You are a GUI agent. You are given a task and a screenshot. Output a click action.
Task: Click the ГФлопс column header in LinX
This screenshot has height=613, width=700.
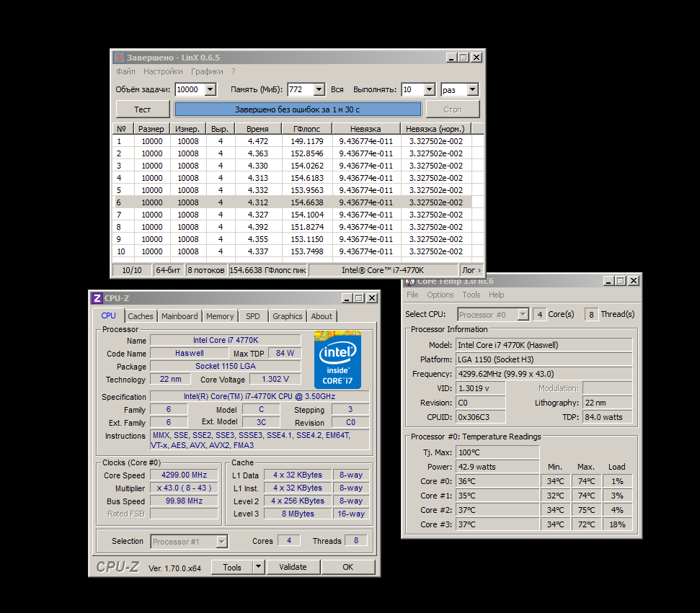[306, 129]
